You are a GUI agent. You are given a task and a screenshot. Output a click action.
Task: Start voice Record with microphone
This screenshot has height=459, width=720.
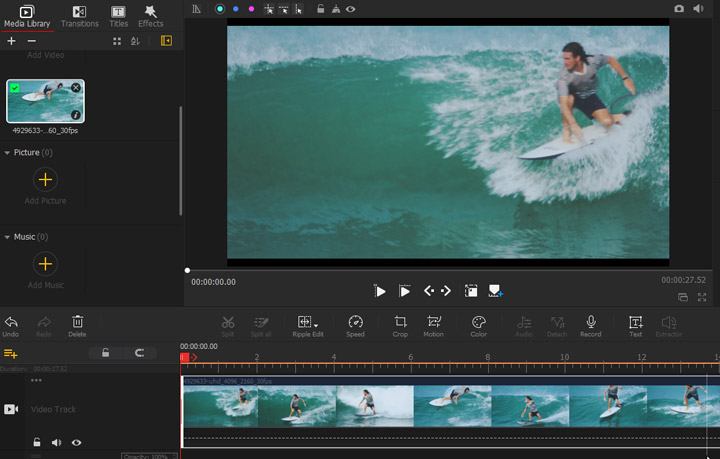(591, 326)
